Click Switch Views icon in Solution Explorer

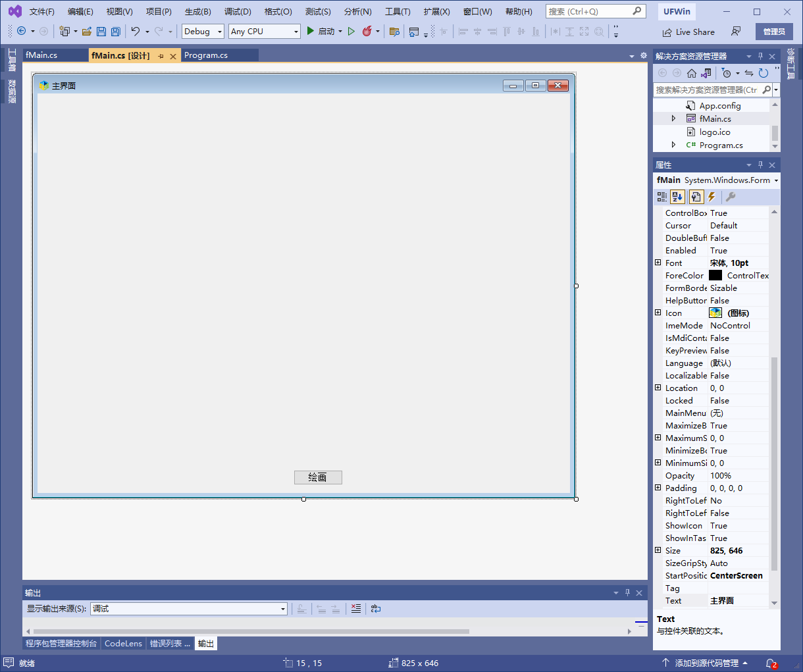706,73
